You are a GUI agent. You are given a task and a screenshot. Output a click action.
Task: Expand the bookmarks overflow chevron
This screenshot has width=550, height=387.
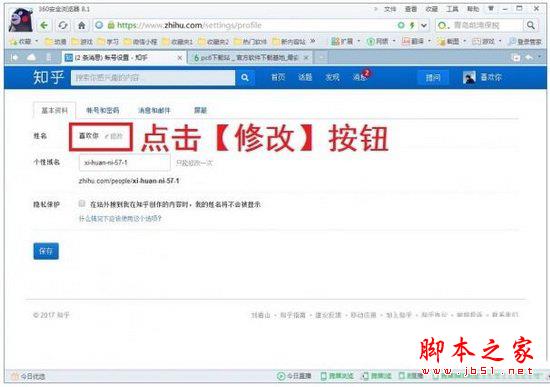pos(312,41)
